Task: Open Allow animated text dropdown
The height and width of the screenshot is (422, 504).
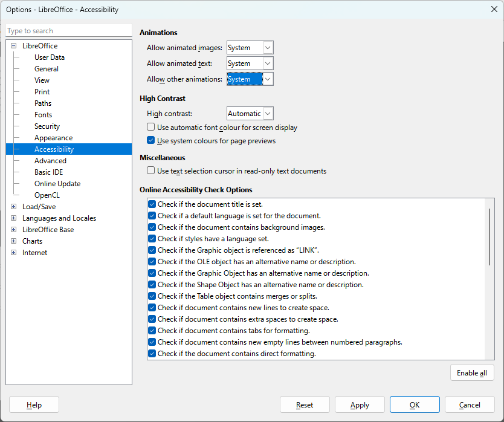Action: (x=250, y=63)
